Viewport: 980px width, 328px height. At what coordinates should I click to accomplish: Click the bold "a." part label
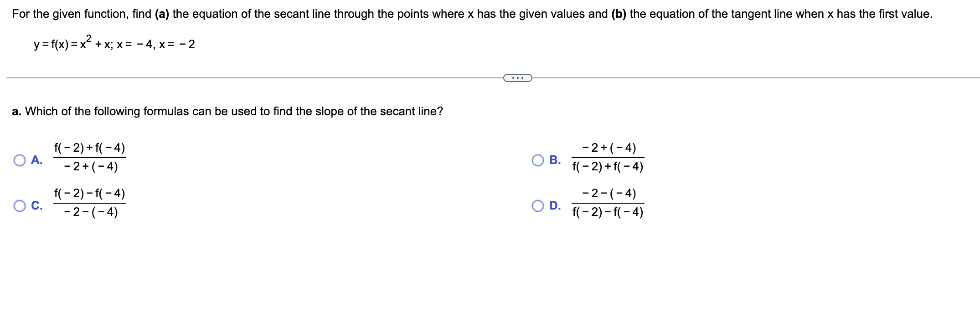tap(17, 112)
